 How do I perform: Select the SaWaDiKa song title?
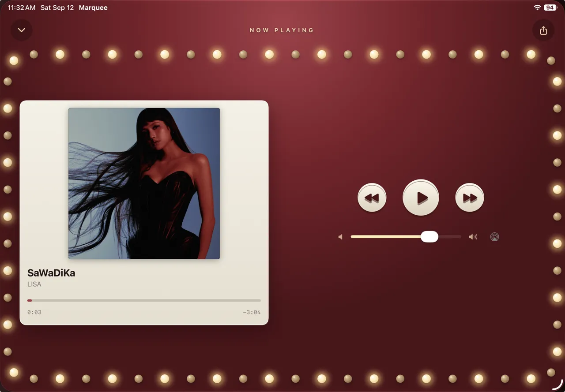click(51, 273)
